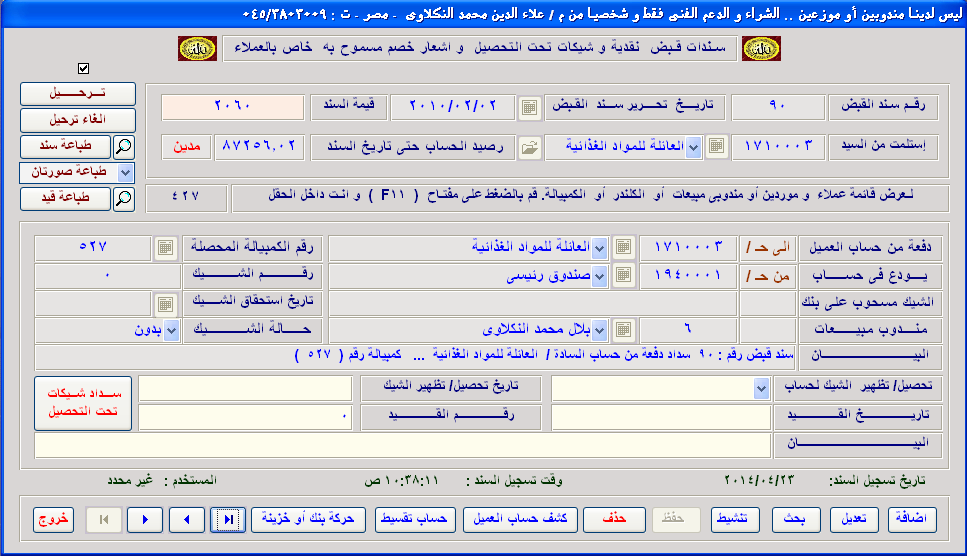
Task: Open the receipt date calendar picker
Action: (528, 106)
